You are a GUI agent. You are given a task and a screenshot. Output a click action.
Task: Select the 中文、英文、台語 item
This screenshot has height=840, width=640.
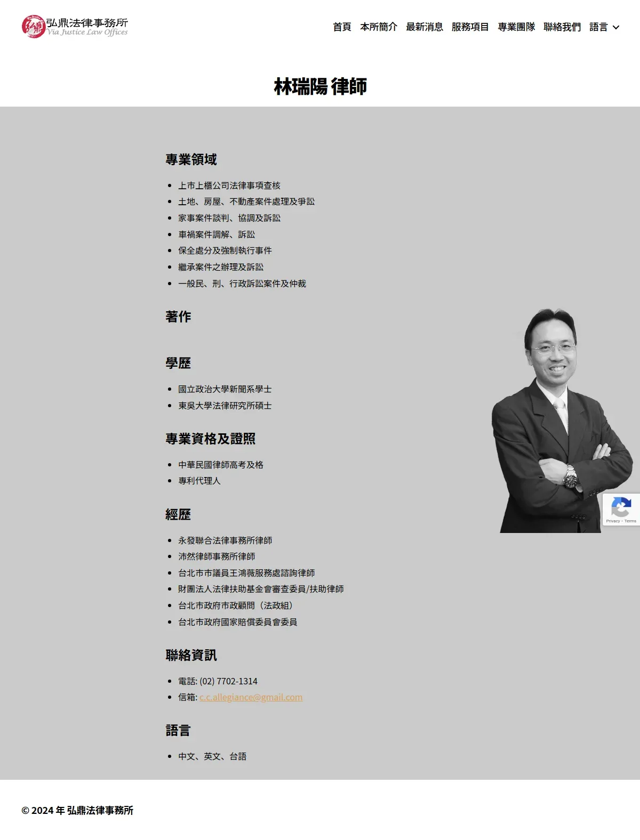(212, 756)
